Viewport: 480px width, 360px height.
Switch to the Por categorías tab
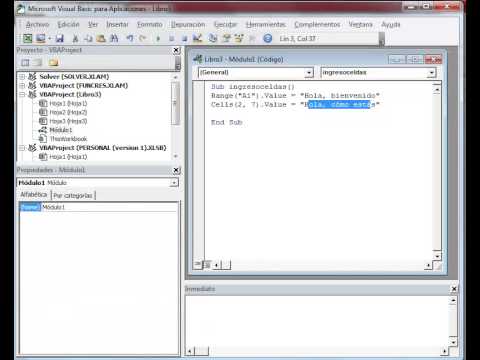click(x=73, y=195)
